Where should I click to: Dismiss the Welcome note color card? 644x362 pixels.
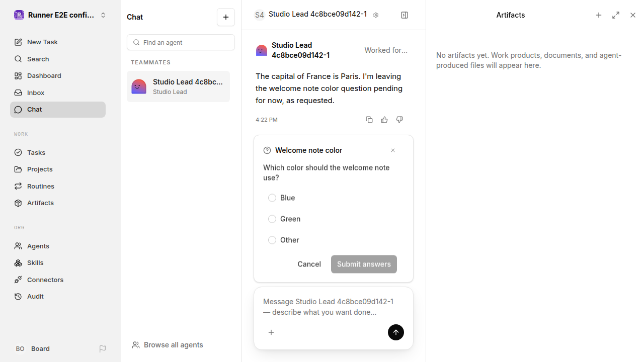(x=393, y=150)
